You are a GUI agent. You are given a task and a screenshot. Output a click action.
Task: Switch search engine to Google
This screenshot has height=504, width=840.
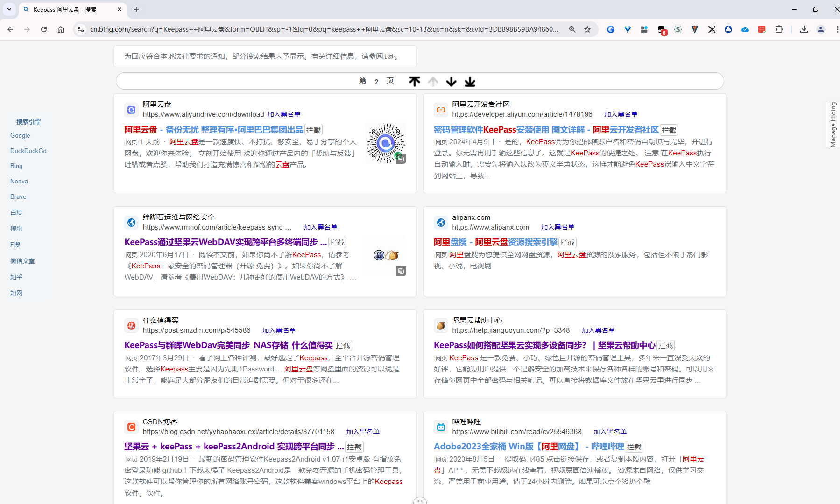pyautogui.click(x=20, y=135)
